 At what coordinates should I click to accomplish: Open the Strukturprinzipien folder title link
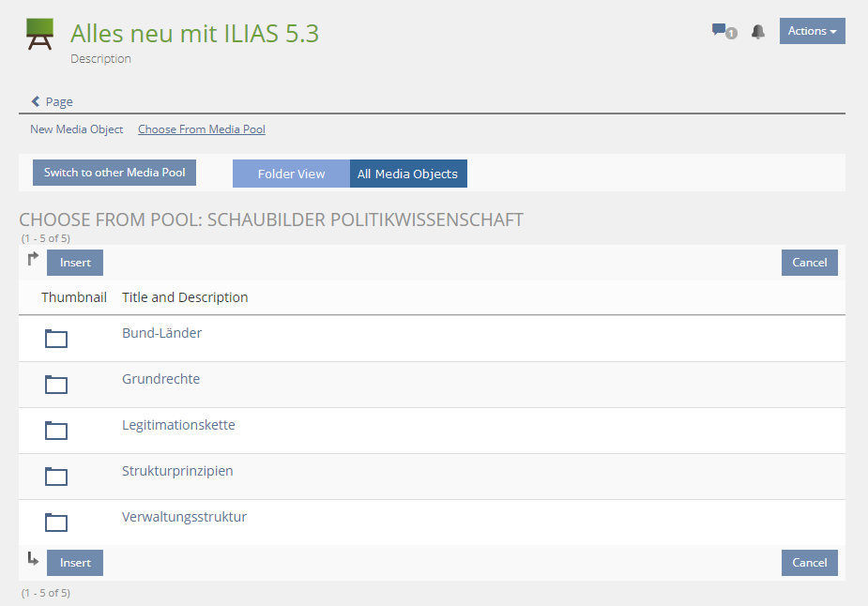(177, 471)
